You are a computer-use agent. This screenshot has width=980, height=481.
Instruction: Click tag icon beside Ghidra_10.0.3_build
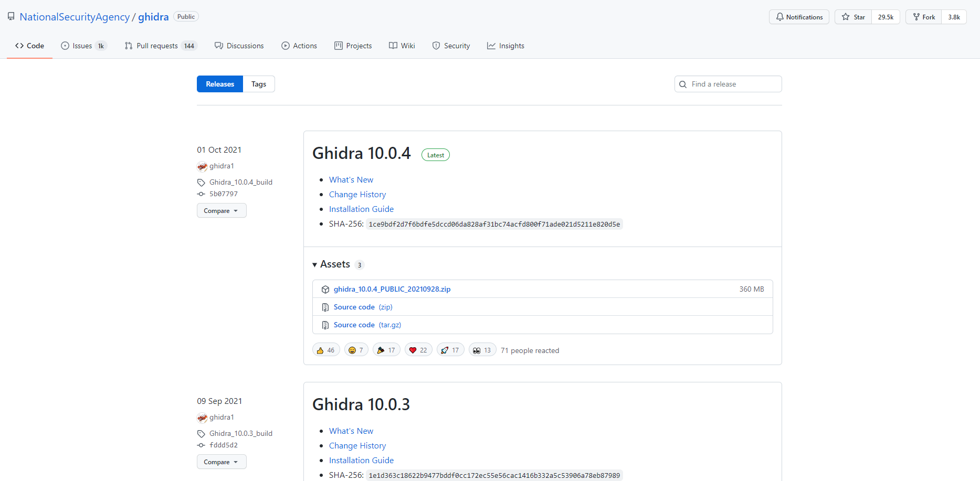[x=201, y=434]
